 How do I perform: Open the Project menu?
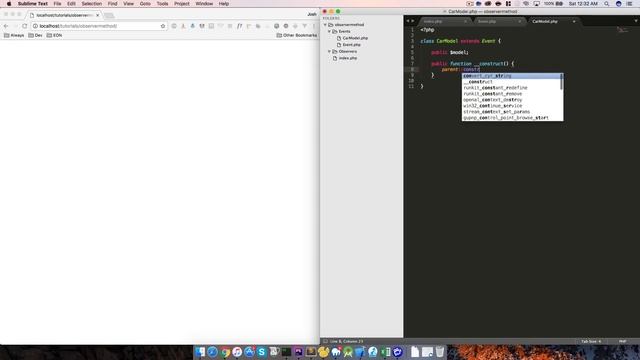182,4
